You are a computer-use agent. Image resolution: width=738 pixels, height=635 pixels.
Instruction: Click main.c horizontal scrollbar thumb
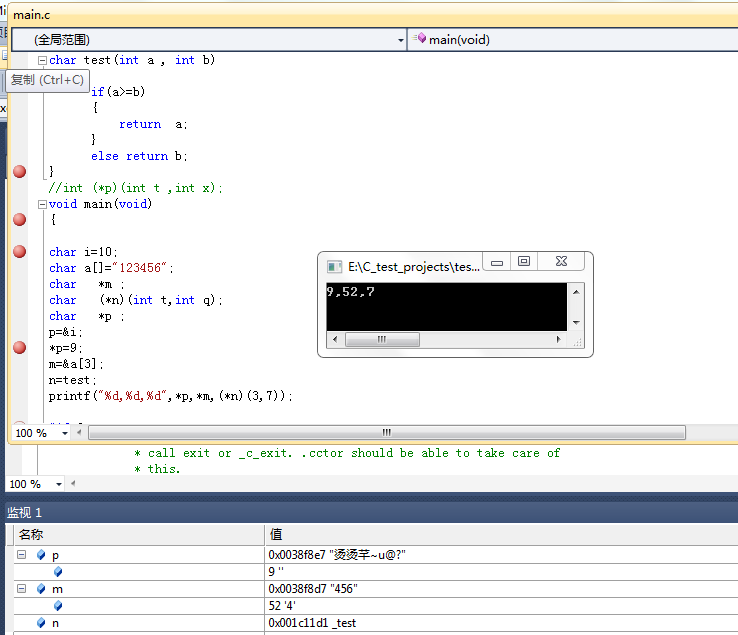(386, 433)
